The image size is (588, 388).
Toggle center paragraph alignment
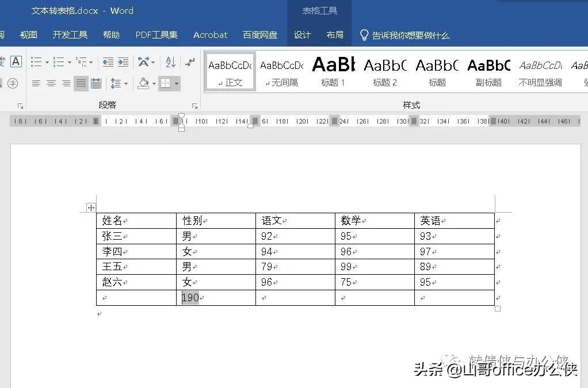[x=51, y=82]
